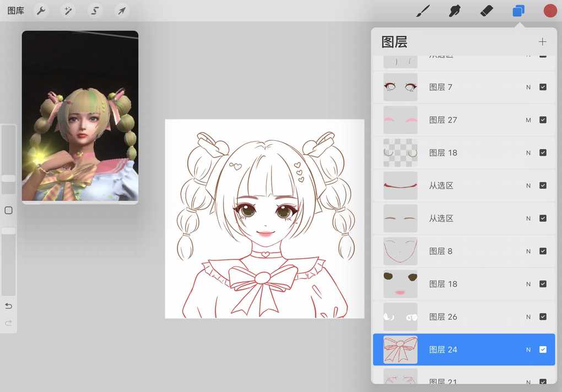Activate the Selection S-ribbon tool

click(95, 11)
